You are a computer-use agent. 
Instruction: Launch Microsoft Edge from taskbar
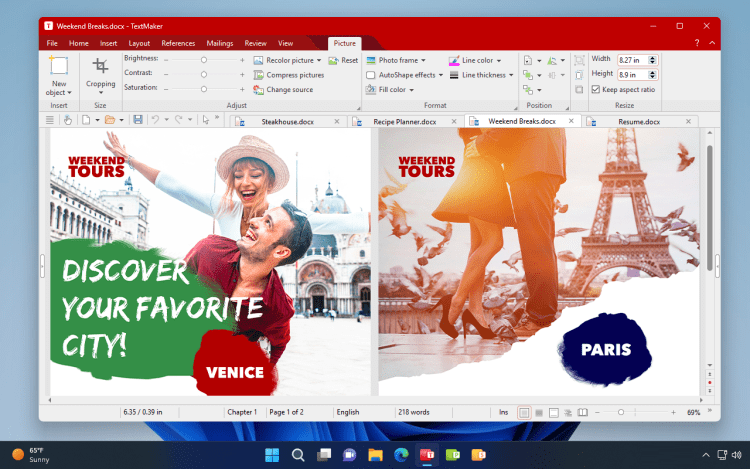(401, 455)
